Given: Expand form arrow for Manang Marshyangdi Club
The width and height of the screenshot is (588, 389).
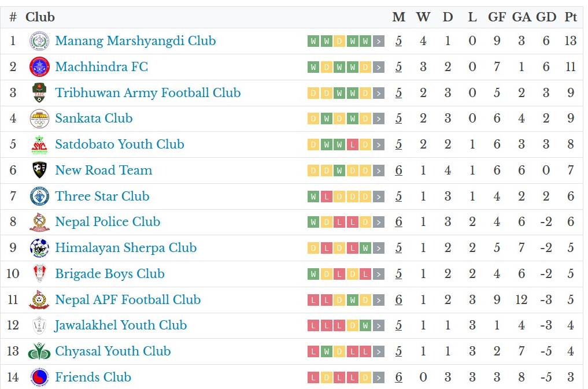Looking at the screenshot, I should tap(379, 41).
